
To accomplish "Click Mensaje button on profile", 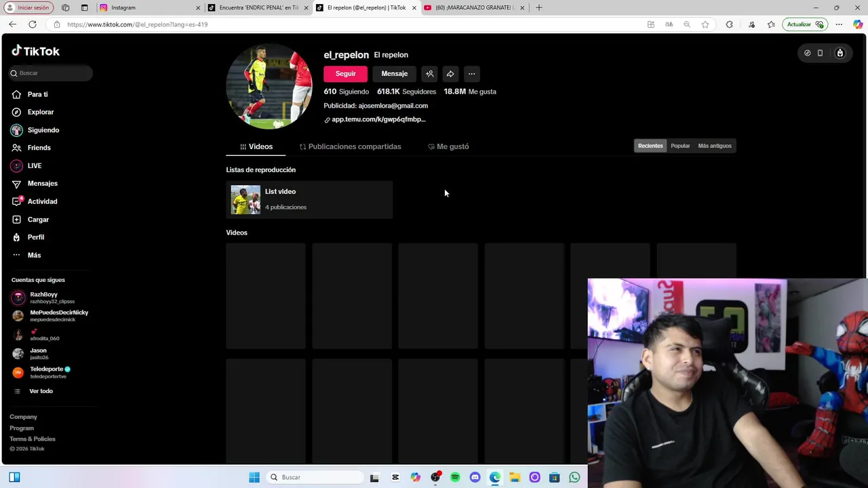I will tap(395, 74).
